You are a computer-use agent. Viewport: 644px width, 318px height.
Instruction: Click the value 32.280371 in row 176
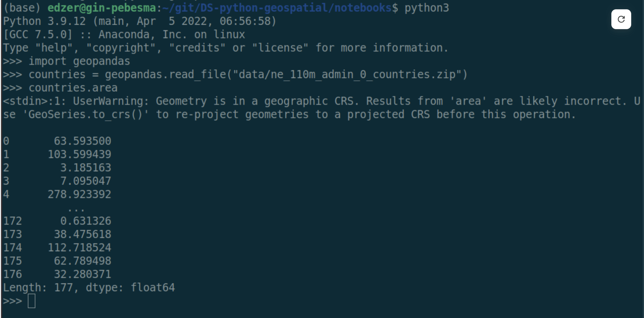pyautogui.click(x=82, y=274)
